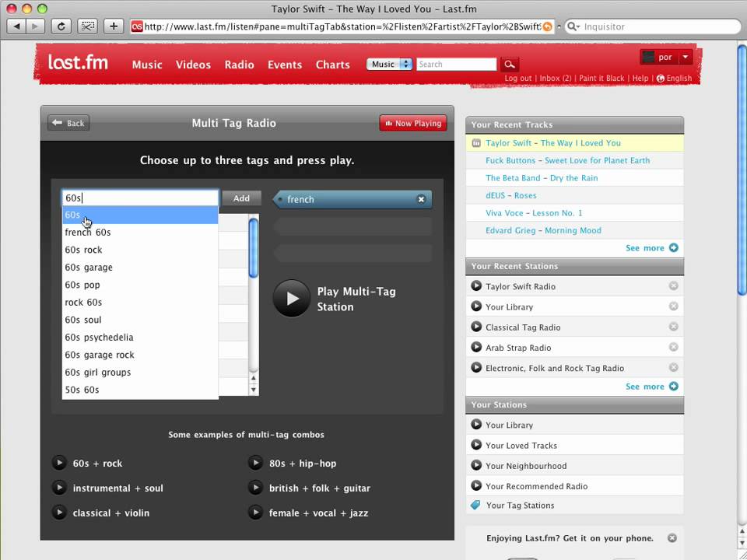Open the Music search category dropdown
747x560 pixels.
tap(389, 65)
